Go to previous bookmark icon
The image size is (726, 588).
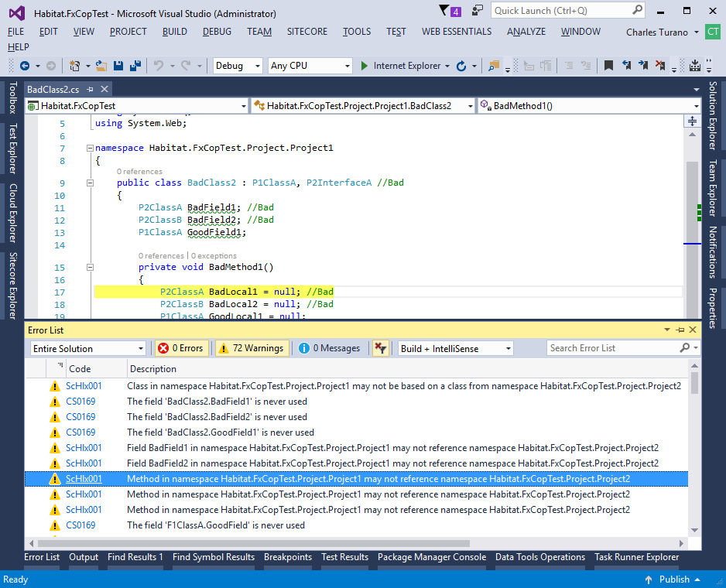(x=626, y=67)
